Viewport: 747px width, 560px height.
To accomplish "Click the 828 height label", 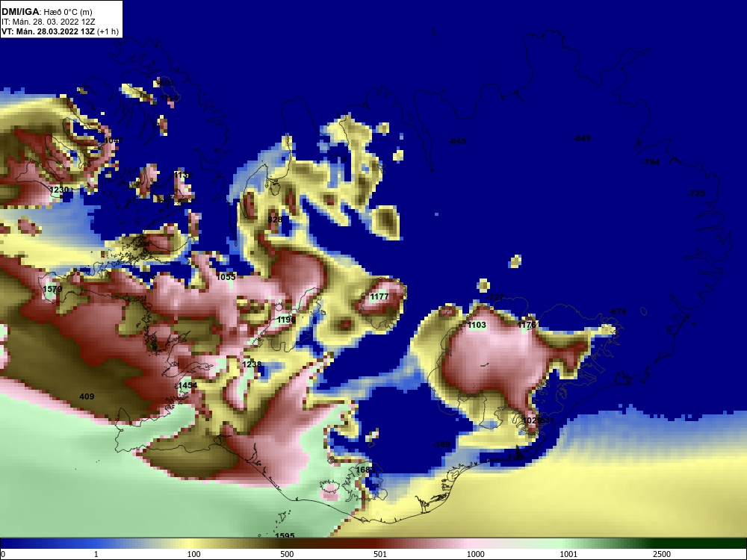I will (x=275, y=220).
